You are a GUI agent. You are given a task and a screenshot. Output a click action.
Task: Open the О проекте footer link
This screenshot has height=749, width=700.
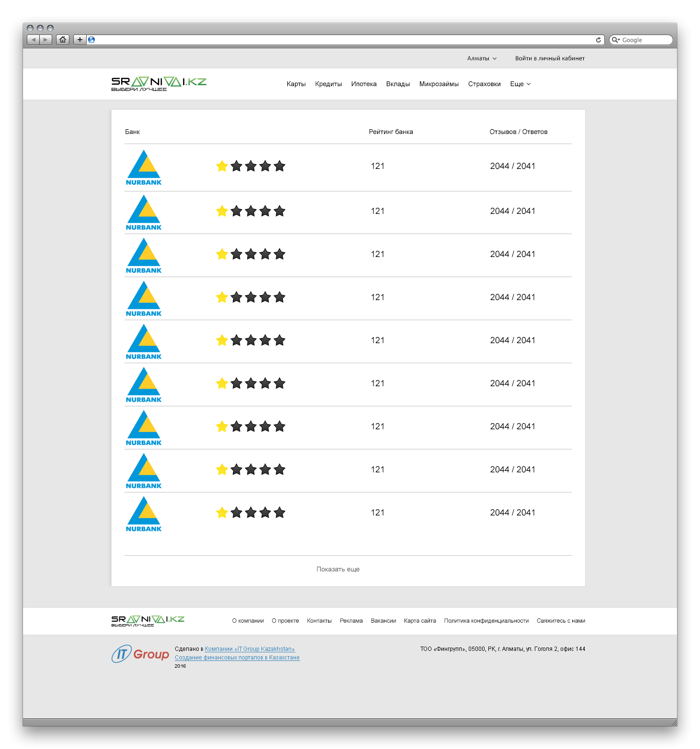click(x=285, y=621)
